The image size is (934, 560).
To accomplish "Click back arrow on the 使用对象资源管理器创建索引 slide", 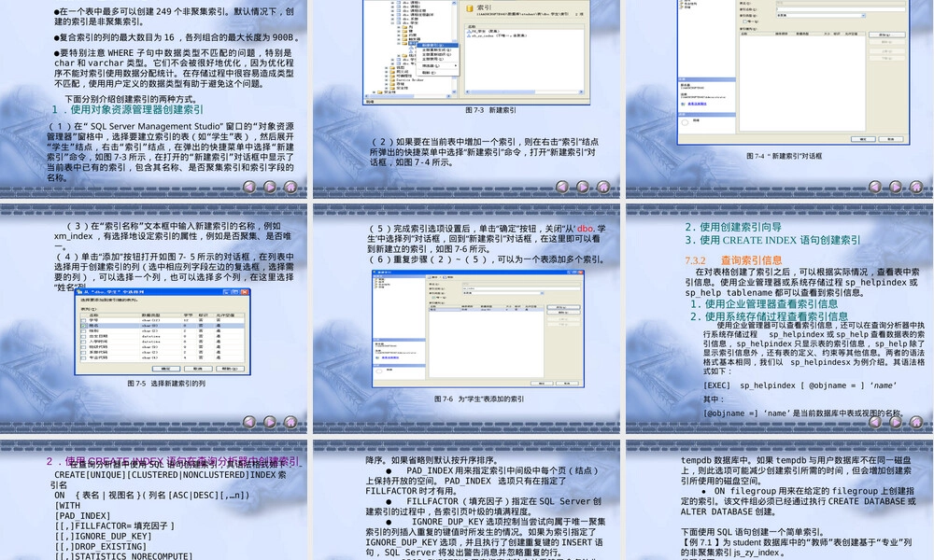I will coord(249,187).
